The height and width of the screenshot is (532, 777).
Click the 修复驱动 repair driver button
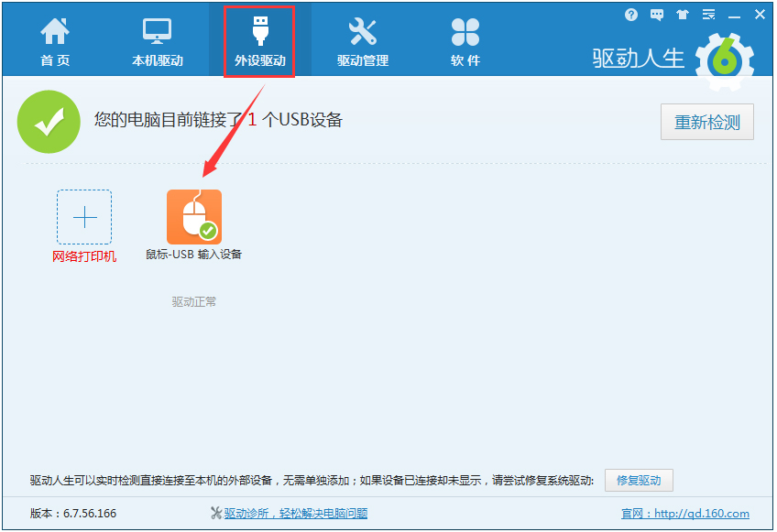[x=639, y=480]
